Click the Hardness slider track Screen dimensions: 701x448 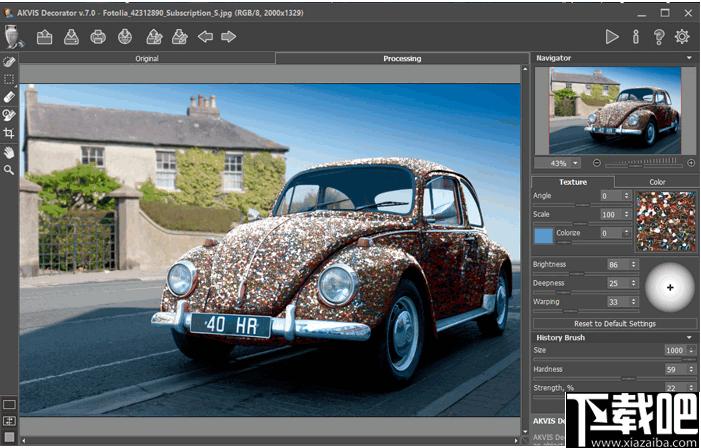(x=615, y=378)
